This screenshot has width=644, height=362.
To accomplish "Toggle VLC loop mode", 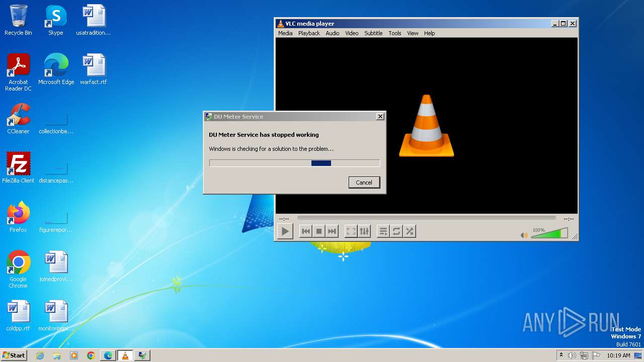I will pyautogui.click(x=396, y=231).
